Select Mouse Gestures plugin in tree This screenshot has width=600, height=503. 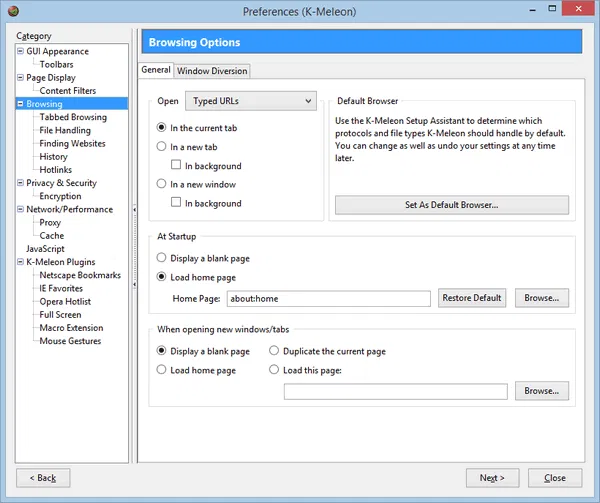click(70, 341)
